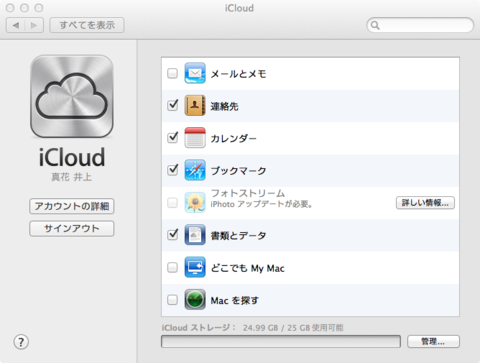Image resolution: width=480 pixels, height=363 pixels.
Task: Click the iPhoto アップデートが必要 message
Action: pos(261,204)
